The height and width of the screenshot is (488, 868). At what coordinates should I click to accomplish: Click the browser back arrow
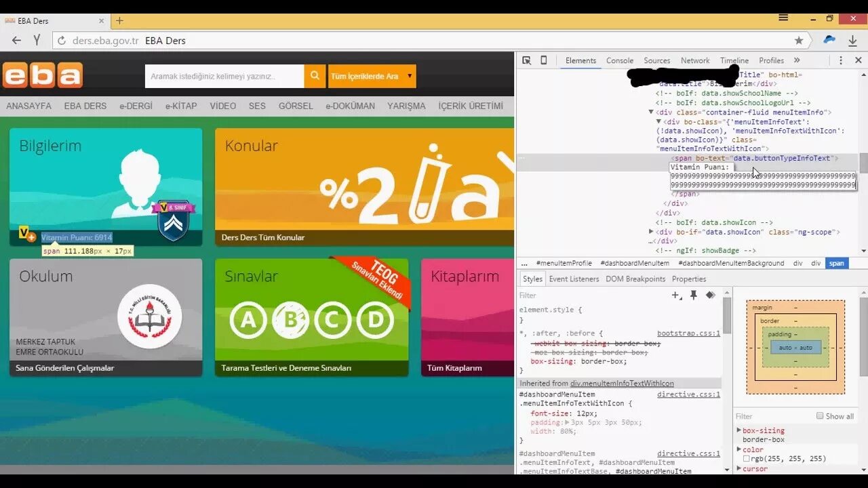[x=16, y=41]
